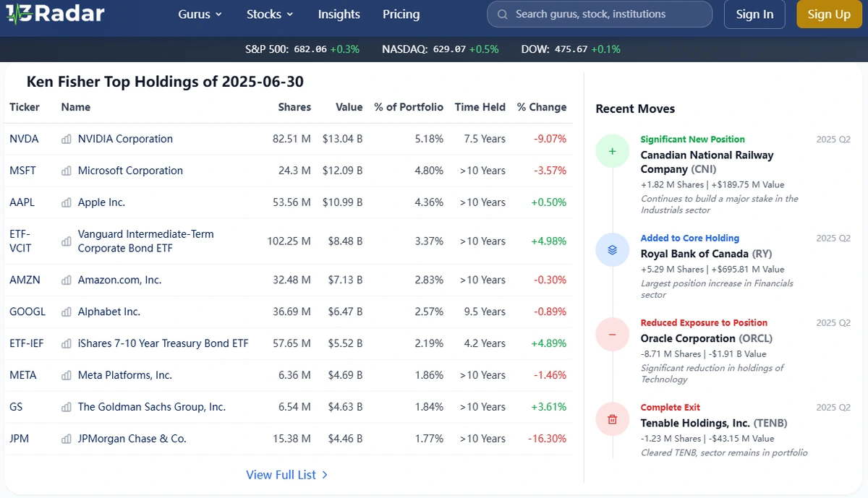
Task: Click the chart icon next to Microsoft Corporation
Action: (67, 171)
